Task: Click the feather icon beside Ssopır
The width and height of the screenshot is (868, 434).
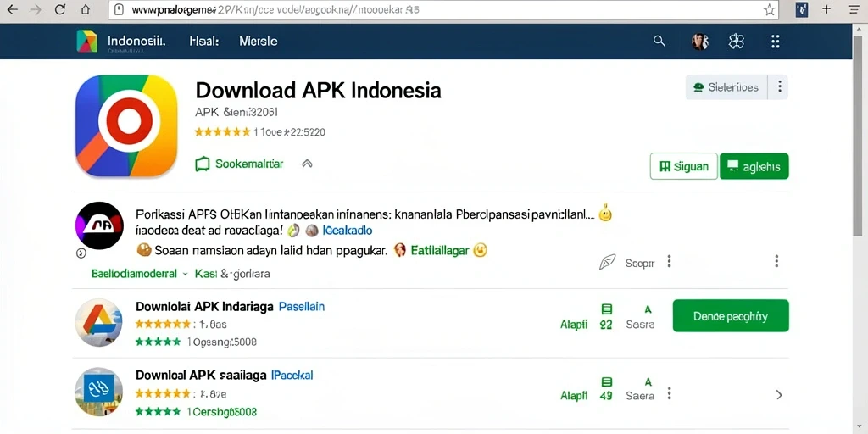Action: pyautogui.click(x=607, y=263)
